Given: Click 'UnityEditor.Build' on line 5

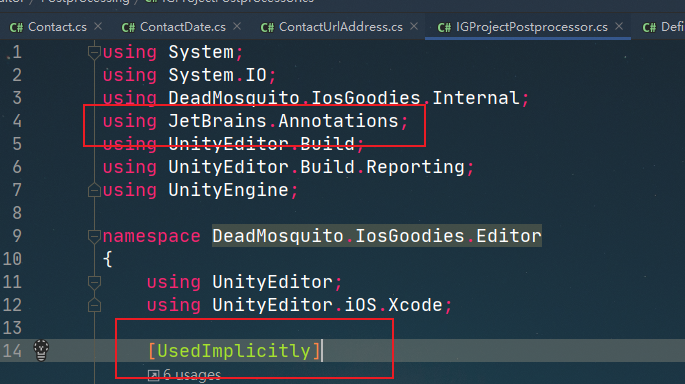Looking at the screenshot, I should (x=261, y=144).
